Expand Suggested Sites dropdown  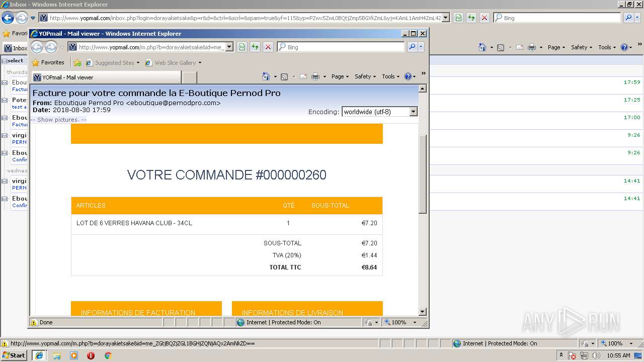(138, 63)
